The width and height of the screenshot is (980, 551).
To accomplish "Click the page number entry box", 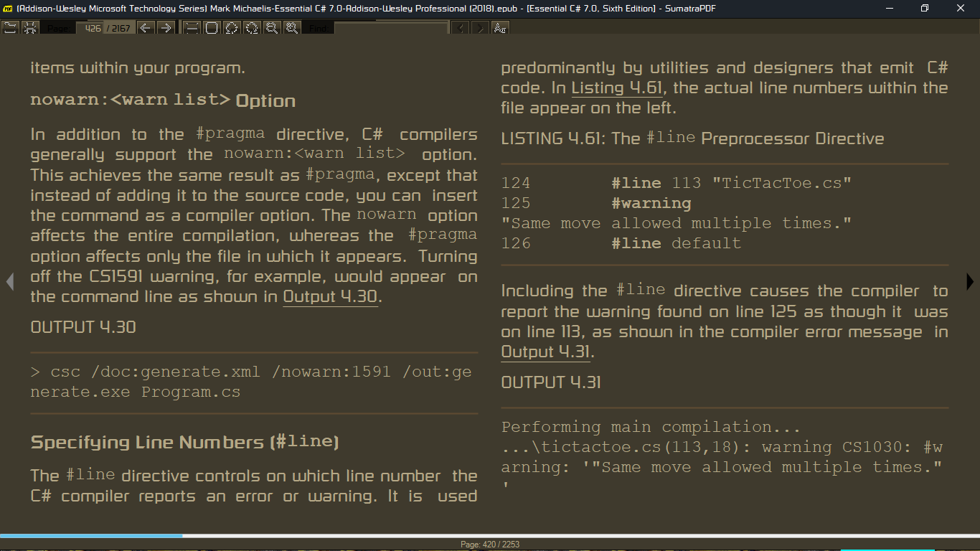I will tap(93, 27).
